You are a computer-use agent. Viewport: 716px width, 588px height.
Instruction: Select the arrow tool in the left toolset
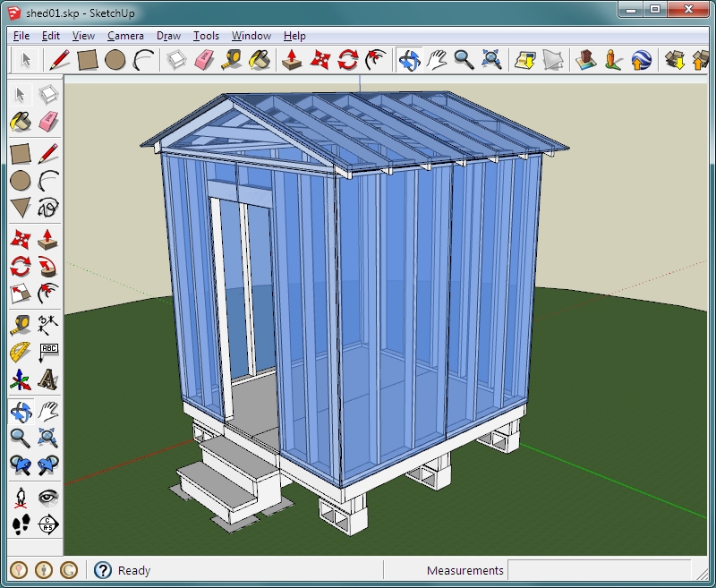(20, 95)
